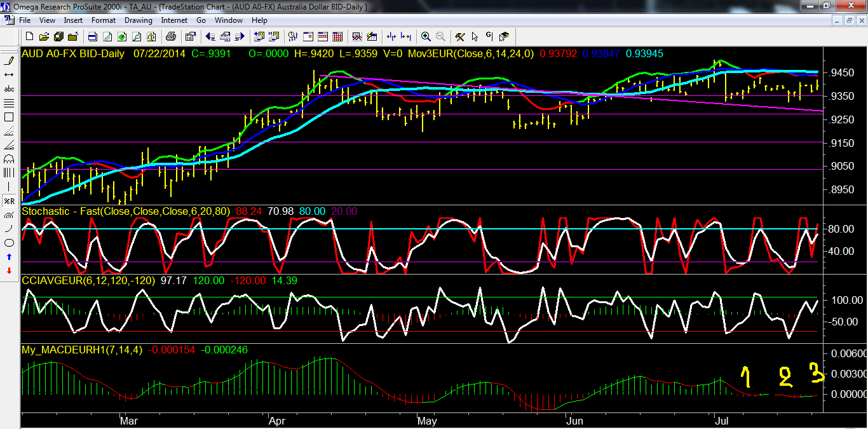Click the zoom in magnifier icon
868x429 pixels.
(x=426, y=36)
